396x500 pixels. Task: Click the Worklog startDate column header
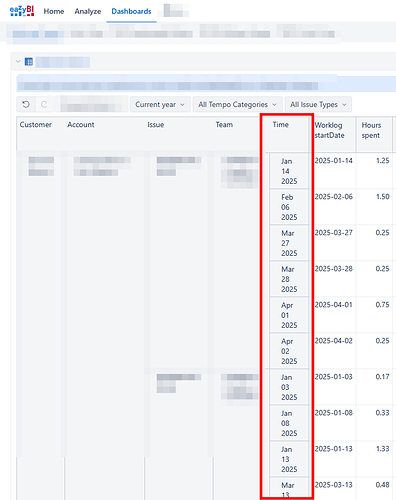[329, 130]
